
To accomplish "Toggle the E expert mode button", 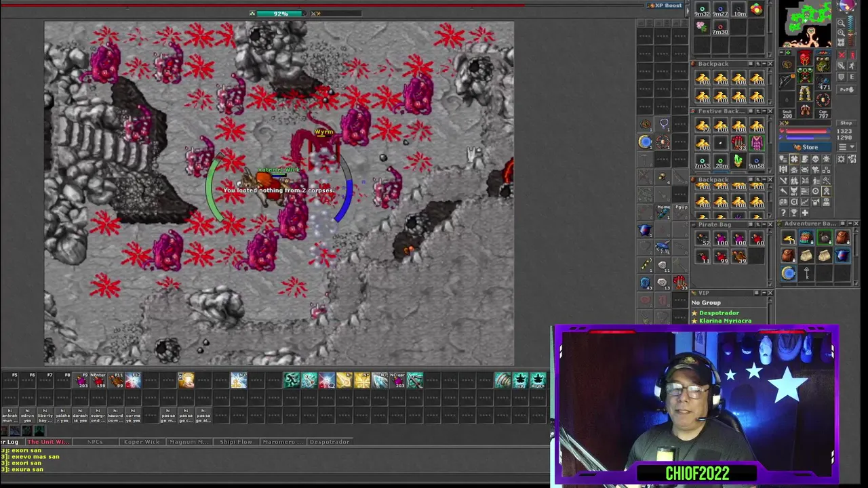I will 852,77.
